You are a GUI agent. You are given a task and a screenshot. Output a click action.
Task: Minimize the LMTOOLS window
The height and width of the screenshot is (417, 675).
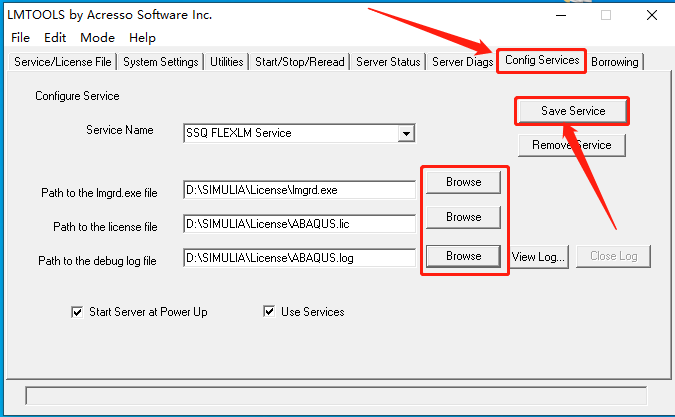click(x=561, y=15)
